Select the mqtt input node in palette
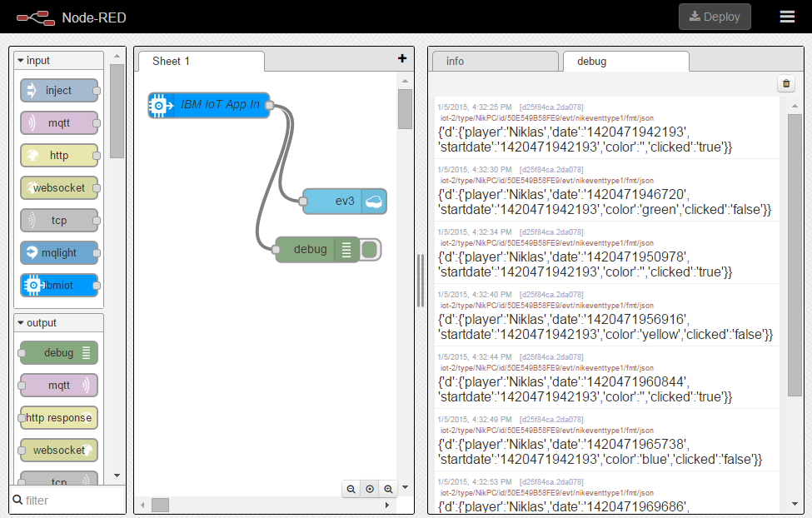 (x=59, y=123)
